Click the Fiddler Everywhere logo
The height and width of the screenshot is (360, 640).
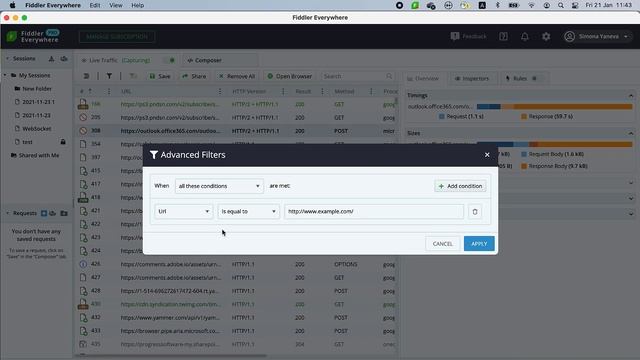pos(33,36)
